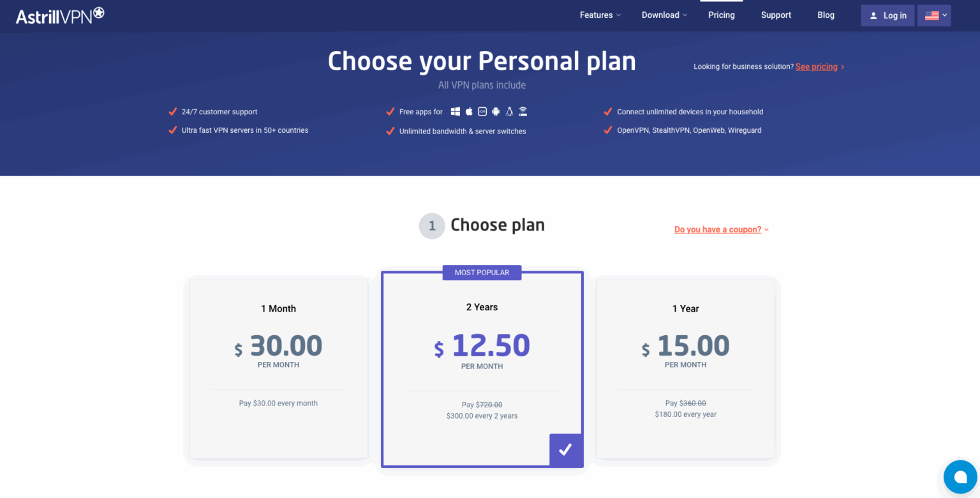The image size is (980, 498).
Task: Click the router app icon
Action: (523, 111)
